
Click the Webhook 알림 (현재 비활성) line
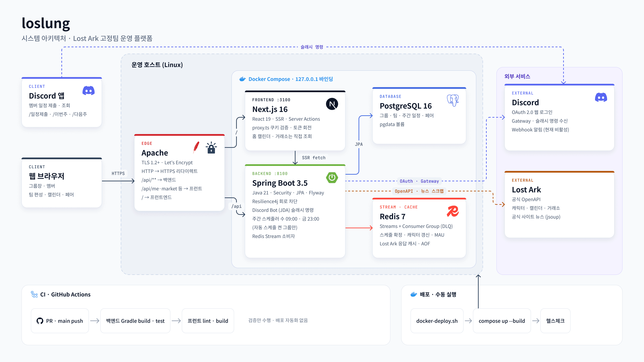[540, 130]
